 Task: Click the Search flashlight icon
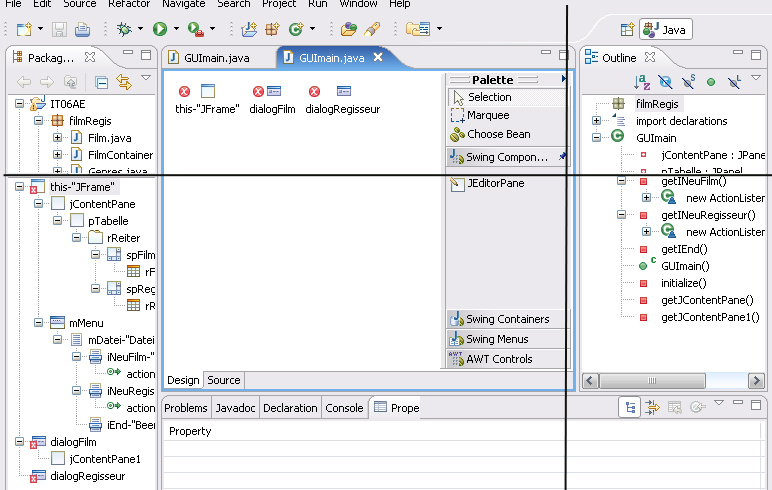pyautogui.click(x=372, y=30)
